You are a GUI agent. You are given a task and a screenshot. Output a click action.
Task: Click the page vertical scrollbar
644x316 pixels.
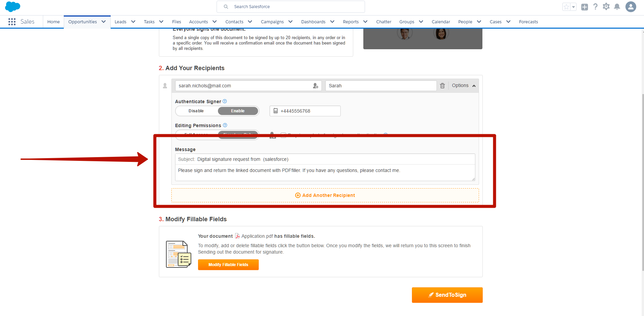coord(643,182)
